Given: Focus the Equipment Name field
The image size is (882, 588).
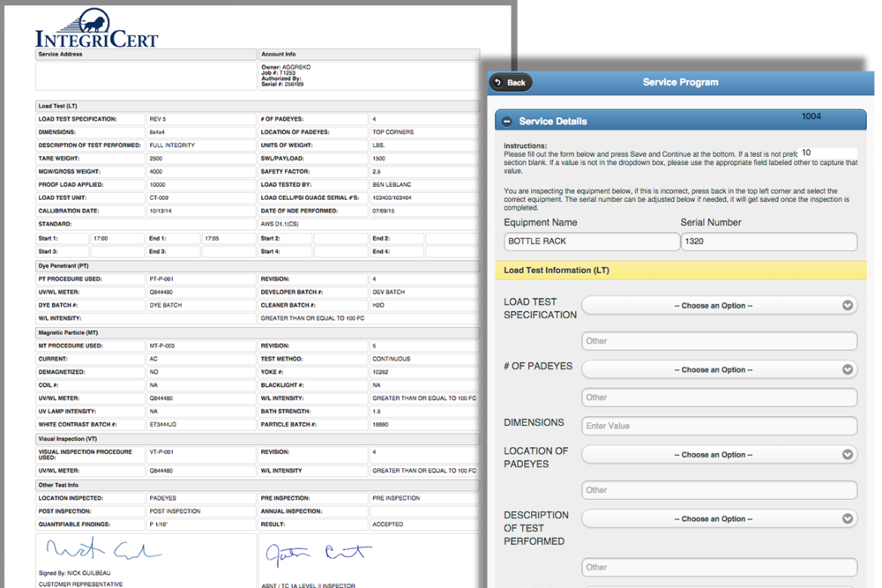Looking at the screenshot, I should pyautogui.click(x=591, y=242).
